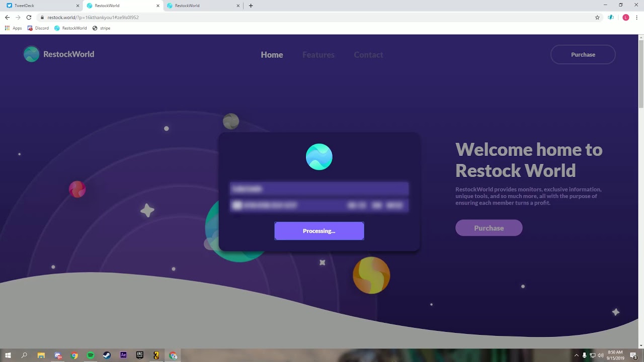Click the RestockWorld logo in the header
Viewport: 644px width, 362px height.
coord(59,54)
